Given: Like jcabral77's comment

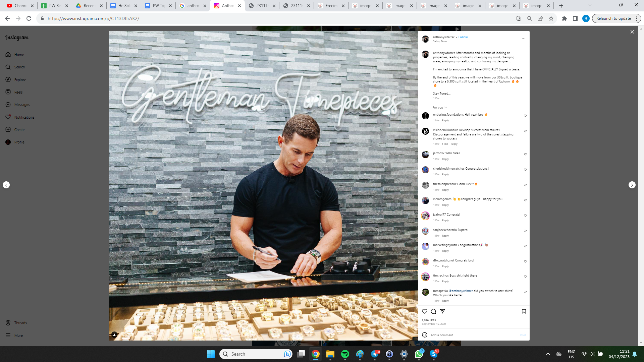Looking at the screenshot, I should coord(525,216).
